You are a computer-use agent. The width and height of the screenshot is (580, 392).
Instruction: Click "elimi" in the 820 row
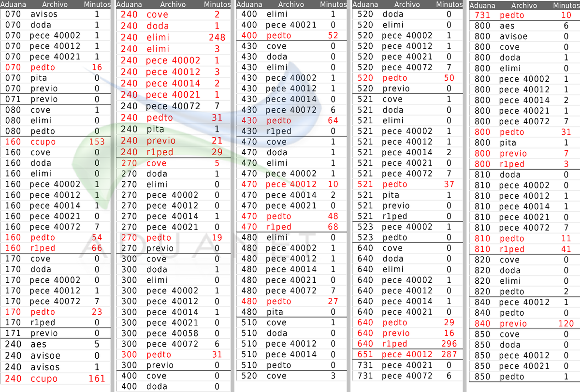510,281
